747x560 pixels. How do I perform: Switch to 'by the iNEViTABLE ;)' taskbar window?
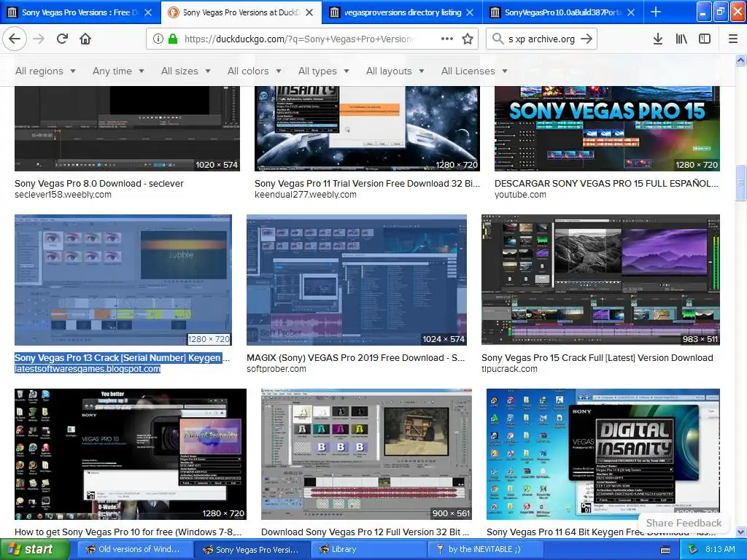tap(485, 550)
